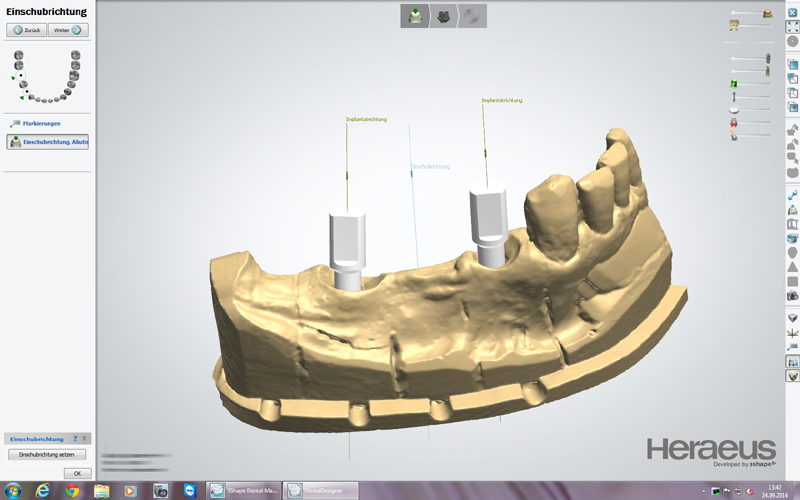Adjust the implant screw visibility slider
The image size is (800, 500).
750,59
